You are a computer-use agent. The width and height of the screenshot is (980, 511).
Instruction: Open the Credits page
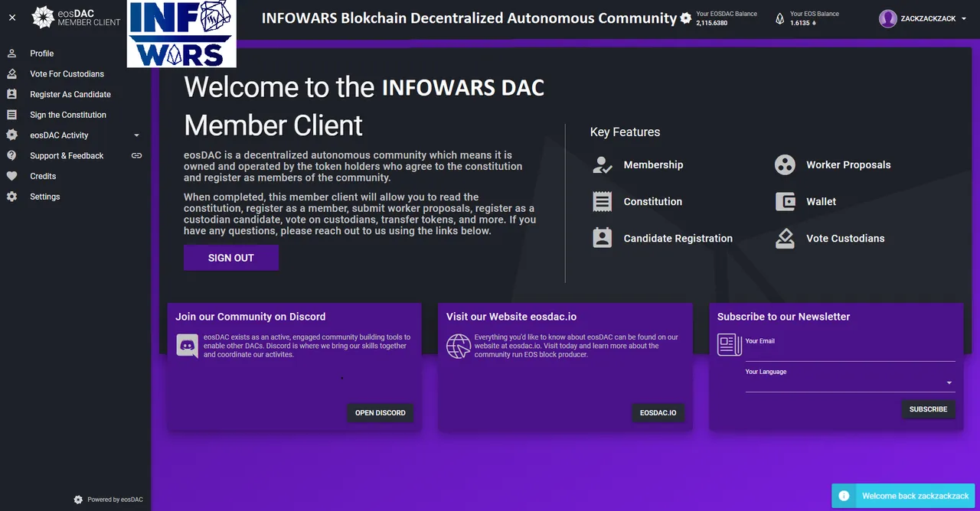click(x=75, y=176)
